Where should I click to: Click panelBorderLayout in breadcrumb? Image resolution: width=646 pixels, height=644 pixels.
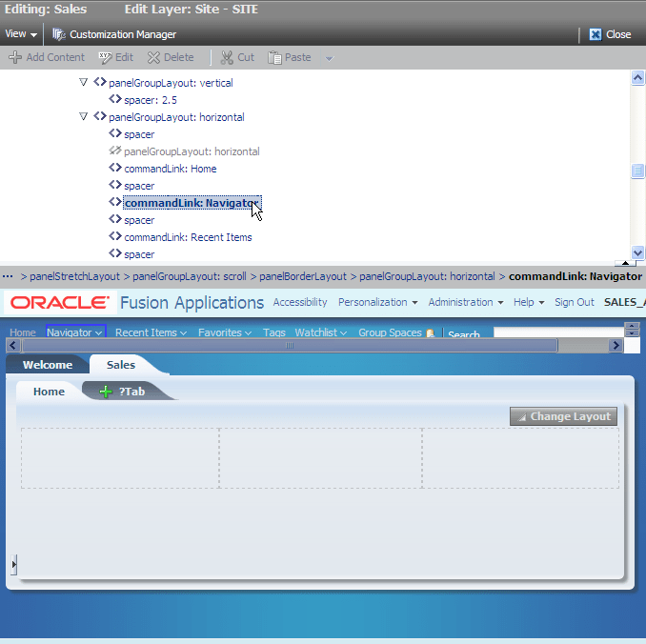[303, 276]
